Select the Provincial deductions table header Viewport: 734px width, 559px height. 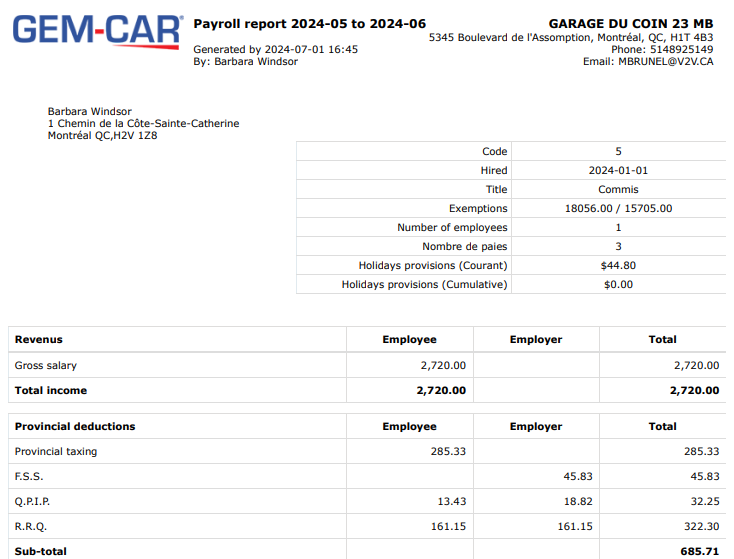tap(75, 427)
